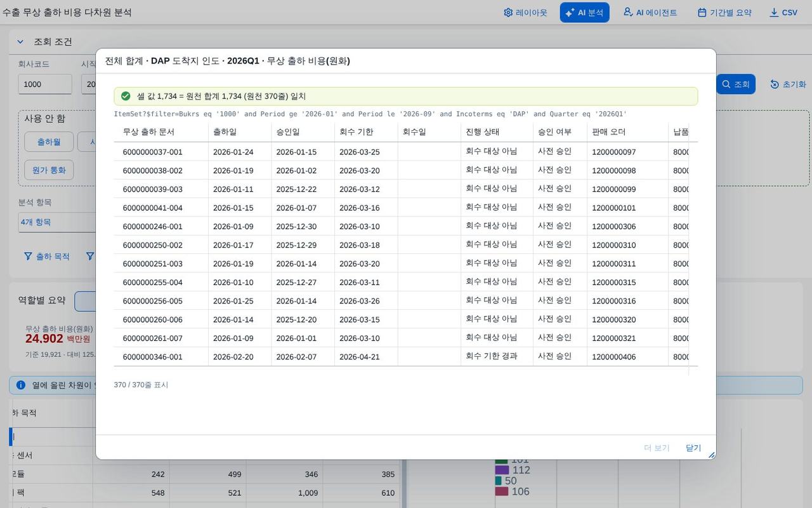Select document 6000000346-001 in the table
The width and height of the screenshot is (812, 508).
[x=153, y=357]
